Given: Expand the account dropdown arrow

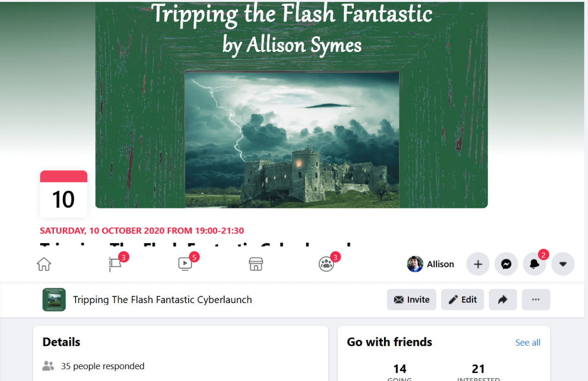Looking at the screenshot, I should 563,264.
